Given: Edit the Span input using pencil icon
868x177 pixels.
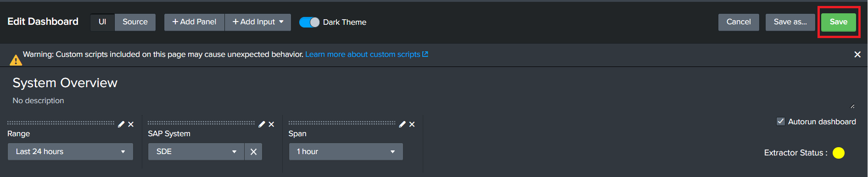Looking at the screenshot, I should pos(402,124).
